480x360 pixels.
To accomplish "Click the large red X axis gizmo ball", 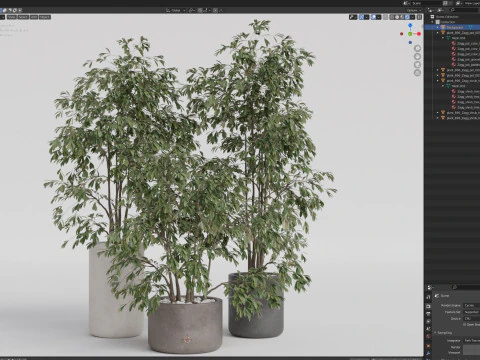I will tap(419, 34).
